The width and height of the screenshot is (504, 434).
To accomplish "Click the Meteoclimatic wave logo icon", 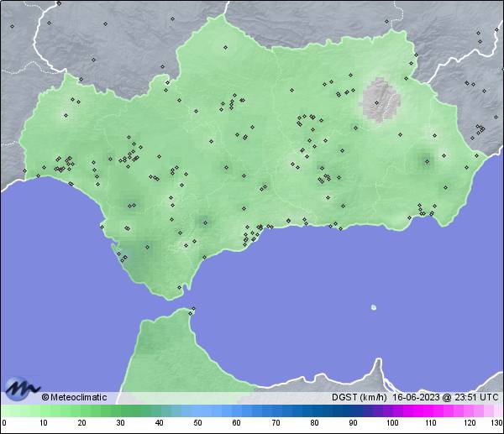I will pos(20,388).
